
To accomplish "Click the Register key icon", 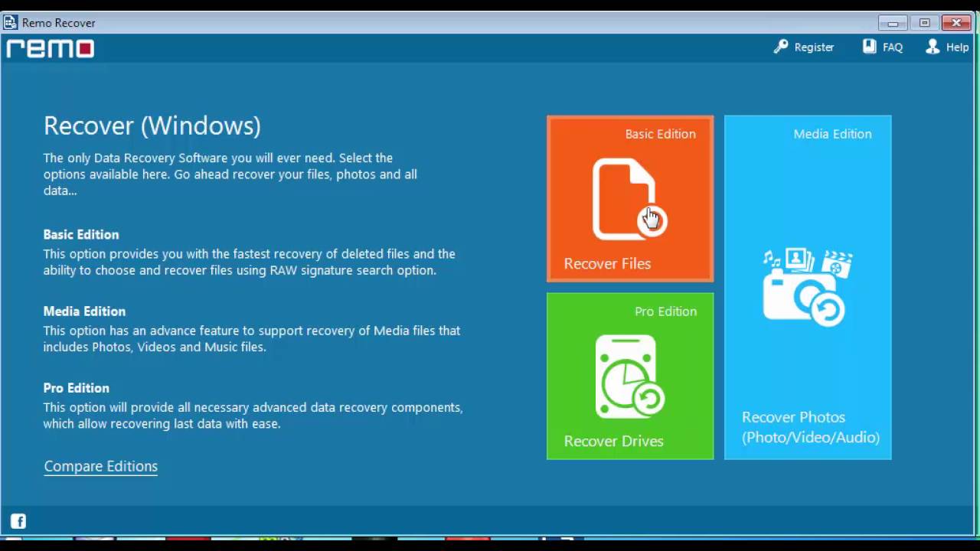I will point(781,47).
